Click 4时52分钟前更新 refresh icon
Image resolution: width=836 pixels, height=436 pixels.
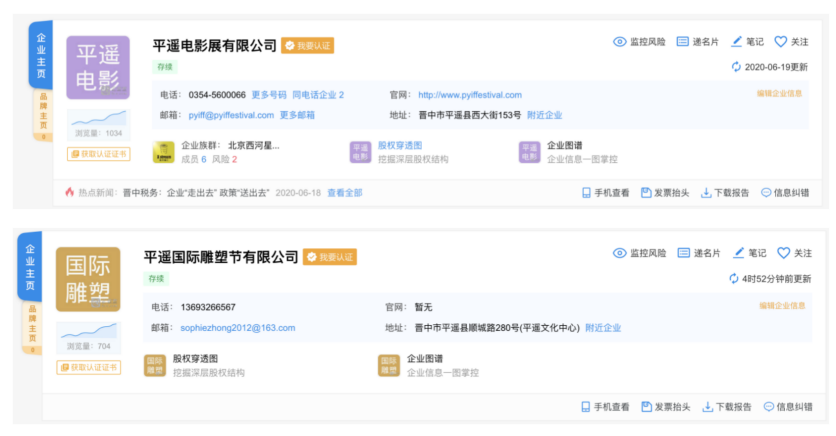(734, 279)
